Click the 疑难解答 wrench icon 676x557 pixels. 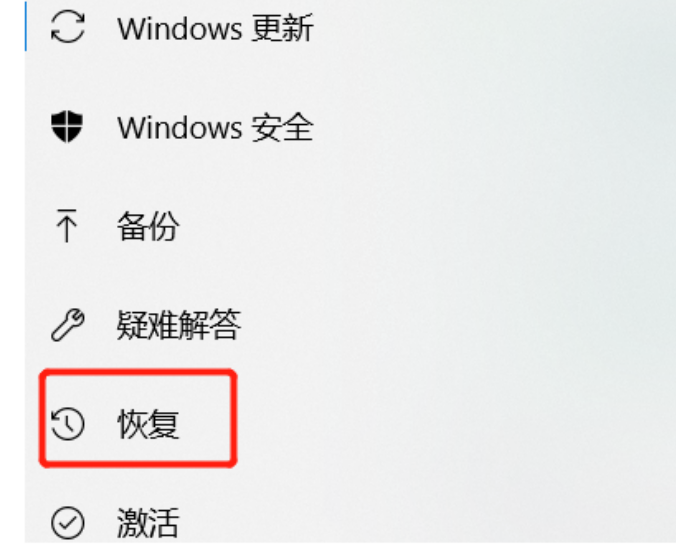[68, 325]
